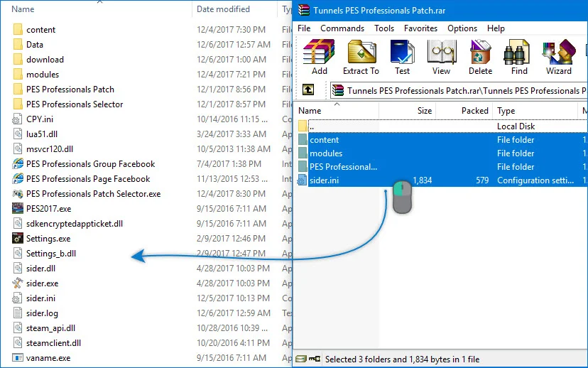Select the 'sider.ini' file in Explorer
The width and height of the screenshot is (588, 368).
40,298
